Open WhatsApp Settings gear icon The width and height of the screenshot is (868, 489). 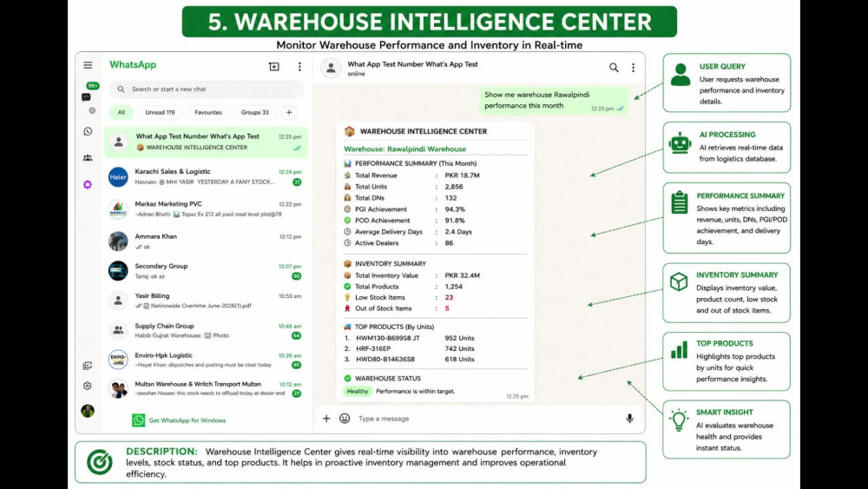point(88,386)
